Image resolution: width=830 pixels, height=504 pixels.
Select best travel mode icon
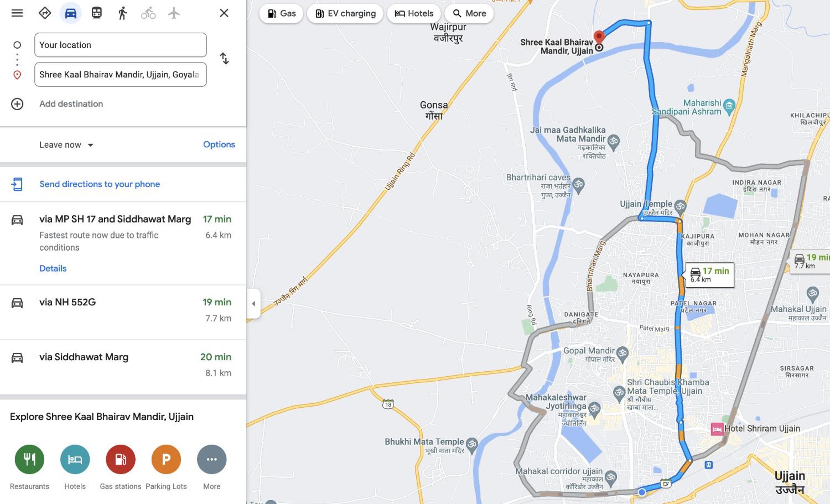45,13
